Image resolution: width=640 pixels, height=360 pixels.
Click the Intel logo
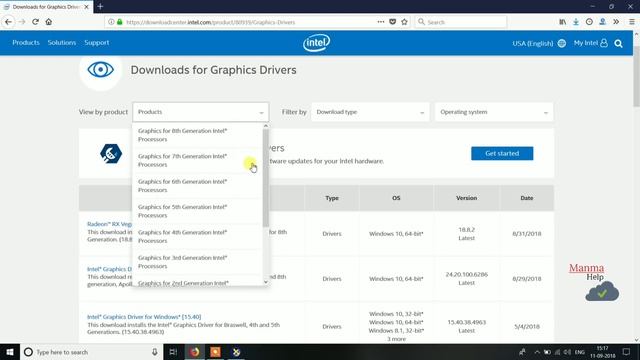pyautogui.click(x=316, y=43)
